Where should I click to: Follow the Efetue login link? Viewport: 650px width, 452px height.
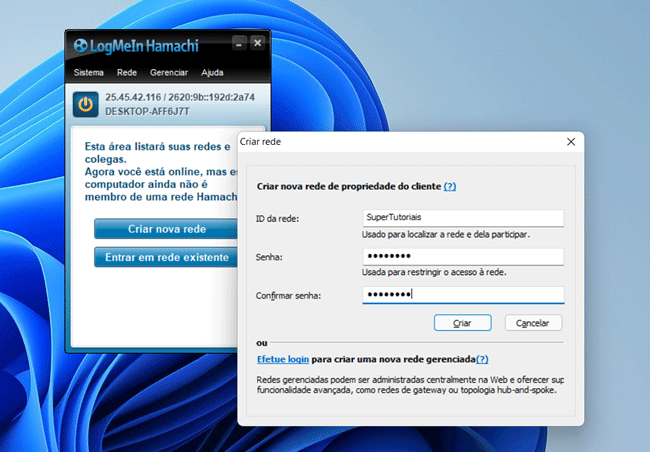click(x=282, y=358)
